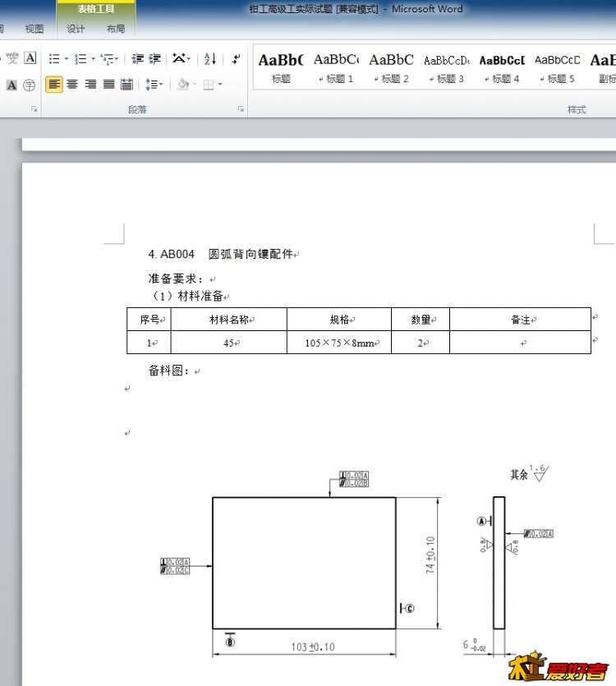Click the '材料名称' table header cell
This screenshot has height=686, width=616.
[x=229, y=320]
